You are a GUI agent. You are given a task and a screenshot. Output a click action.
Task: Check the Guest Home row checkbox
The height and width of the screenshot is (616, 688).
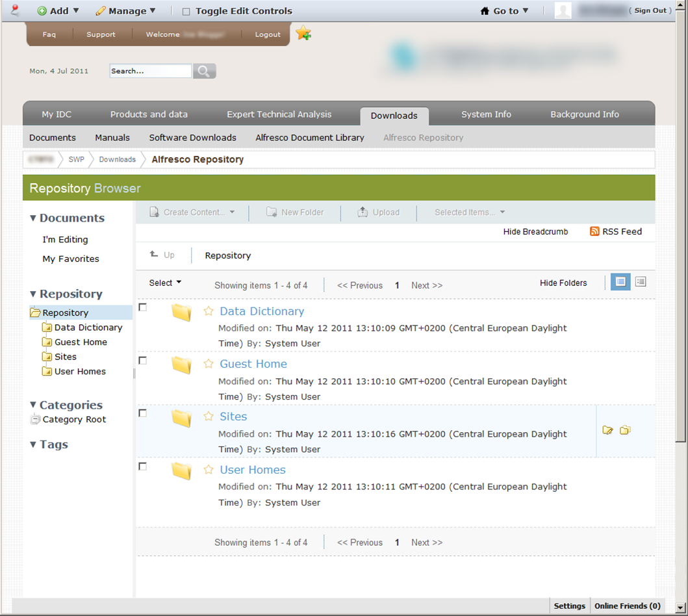pos(142,361)
